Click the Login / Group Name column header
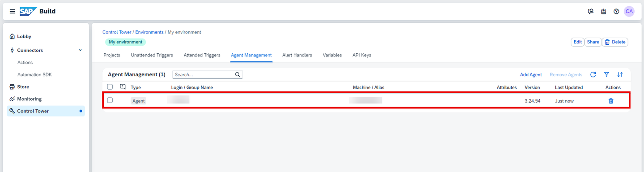Image resolution: width=644 pixels, height=172 pixels. click(192, 87)
